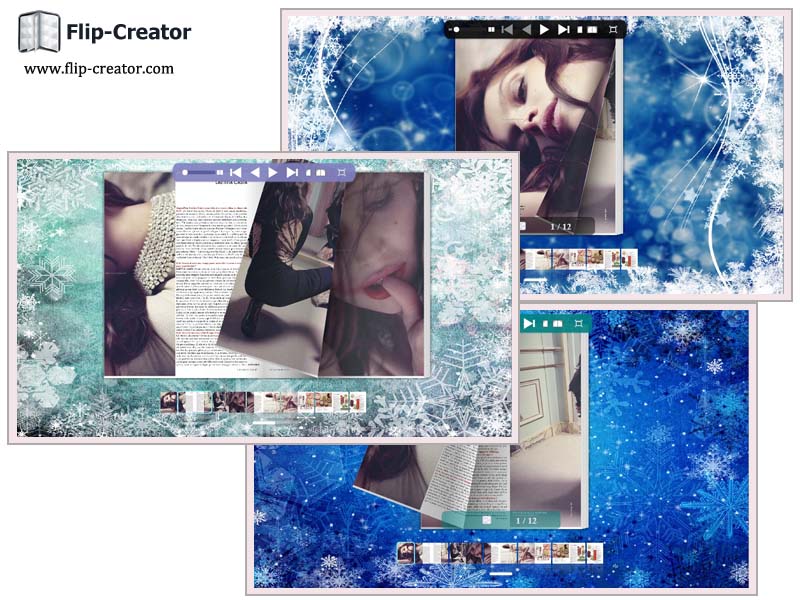
Task: Go to previous page in purple toolbar
Action: [255, 172]
